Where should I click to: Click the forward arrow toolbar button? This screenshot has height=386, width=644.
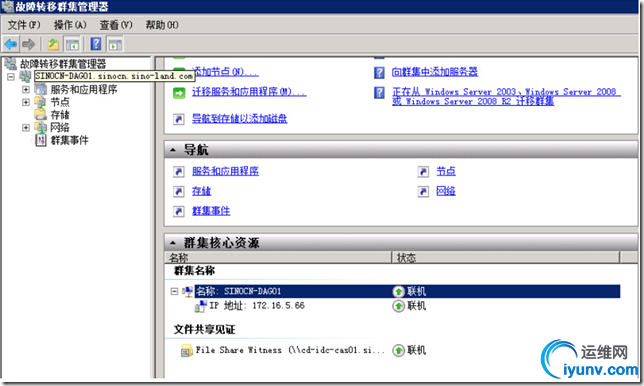click(28, 44)
